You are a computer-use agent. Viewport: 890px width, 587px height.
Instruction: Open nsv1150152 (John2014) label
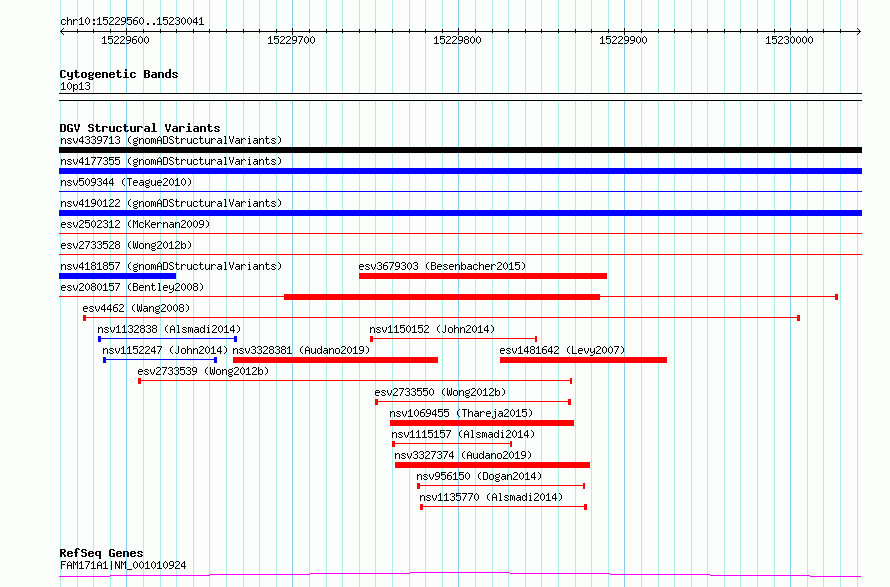pyautogui.click(x=432, y=329)
